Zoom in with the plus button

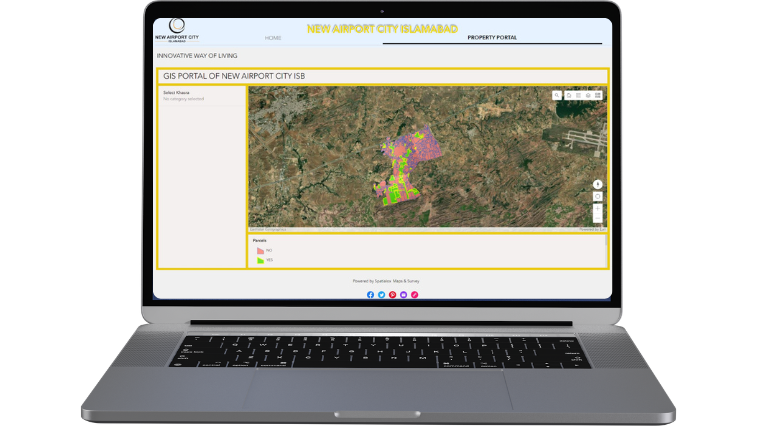coord(598,209)
